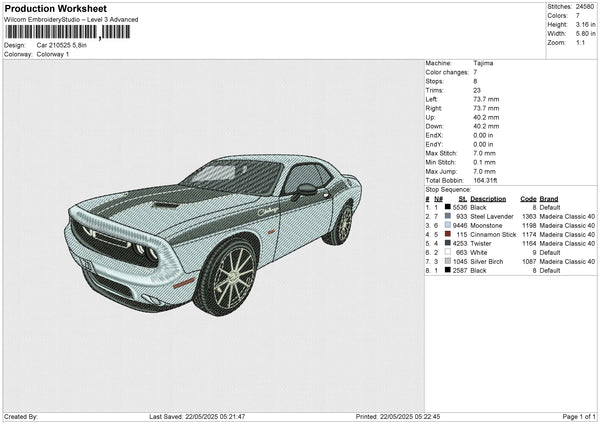
Task: Click the 'Brand' column header
Action: [549, 199]
